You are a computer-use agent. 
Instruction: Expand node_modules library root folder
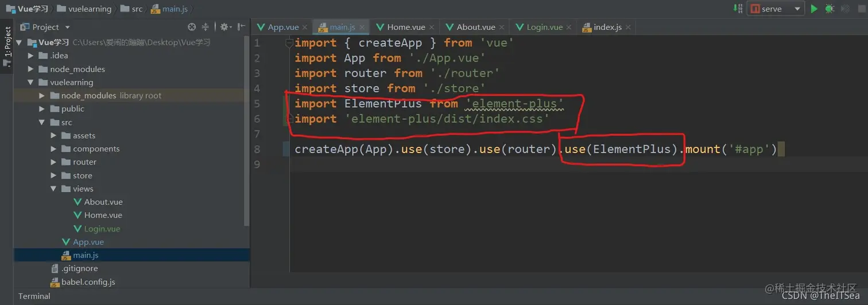[42, 95]
